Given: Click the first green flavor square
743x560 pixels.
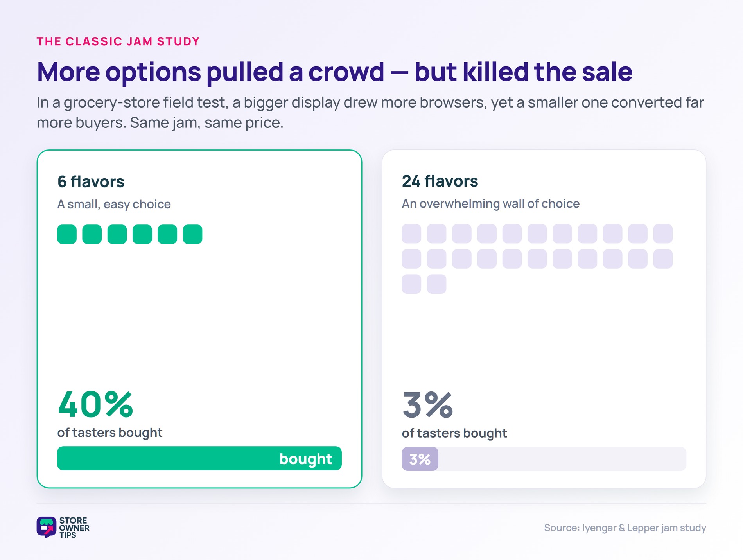Looking at the screenshot, I should click(x=67, y=234).
